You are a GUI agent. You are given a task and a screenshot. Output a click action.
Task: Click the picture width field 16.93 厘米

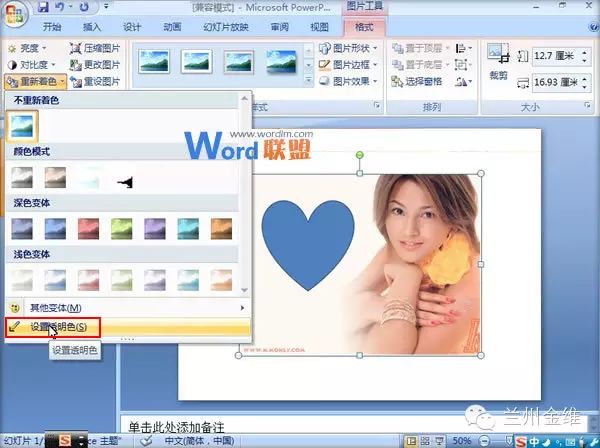click(x=556, y=82)
